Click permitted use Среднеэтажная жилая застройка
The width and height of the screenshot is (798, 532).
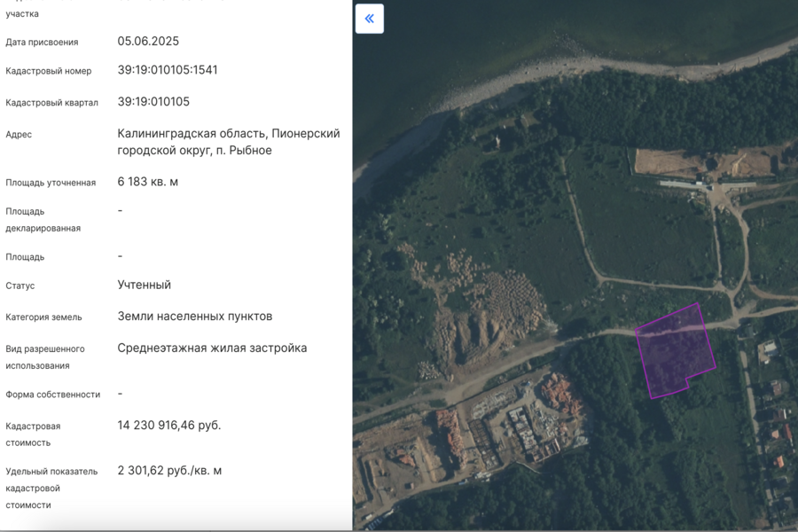212,348
